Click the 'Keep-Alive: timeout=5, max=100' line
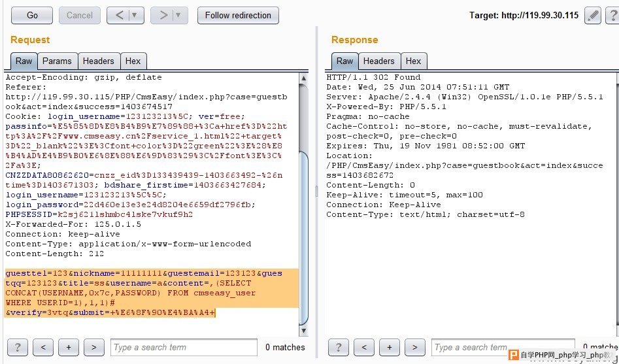This screenshot has width=619, height=364. (405, 195)
